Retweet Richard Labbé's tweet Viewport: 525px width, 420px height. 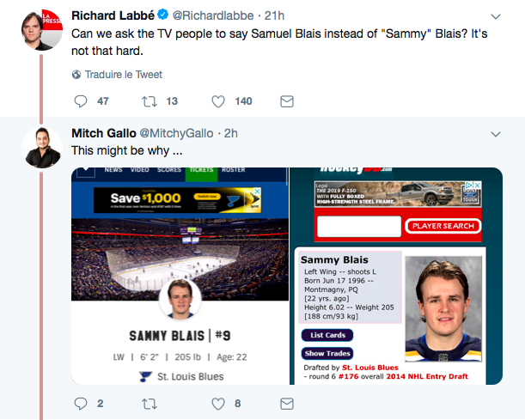coord(150,101)
